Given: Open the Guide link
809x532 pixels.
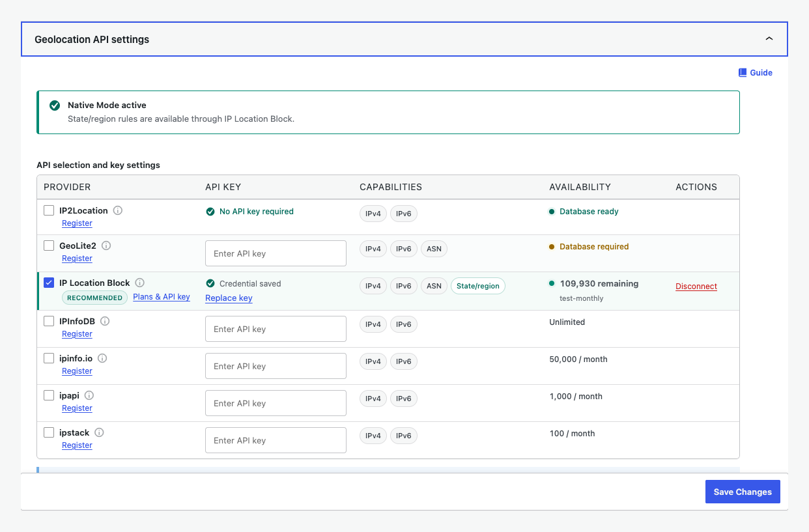Looking at the screenshot, I should point(756,72).
